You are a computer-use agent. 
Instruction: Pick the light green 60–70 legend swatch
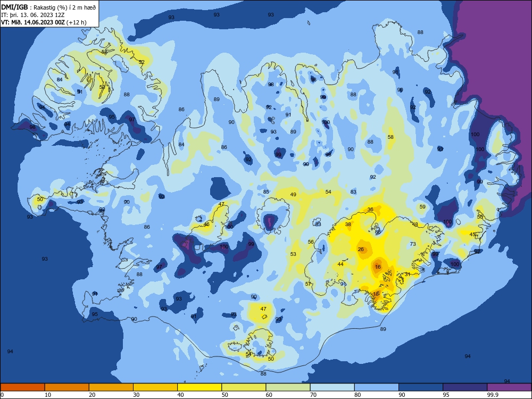coord(288,387)
